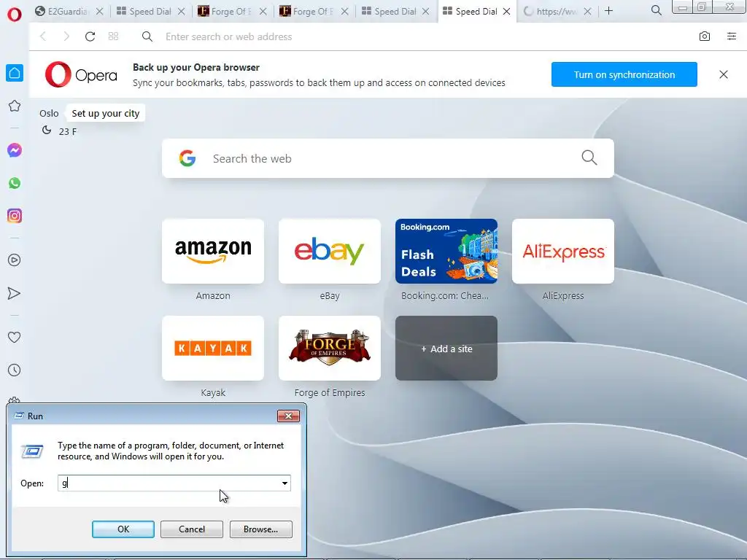Switch to the second Forge Of Empires tab
The height and width of the screenshot is (560, 747).
click(x=308, y=12)
